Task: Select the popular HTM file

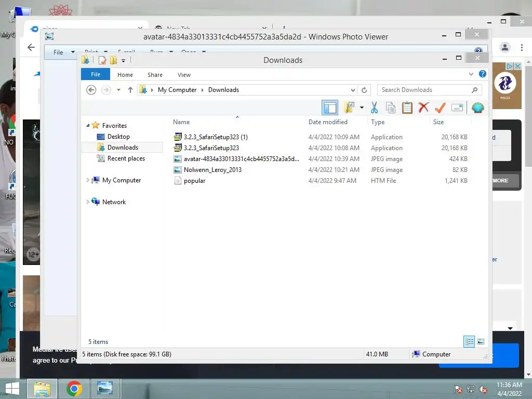Action: (x=194, y=180)
